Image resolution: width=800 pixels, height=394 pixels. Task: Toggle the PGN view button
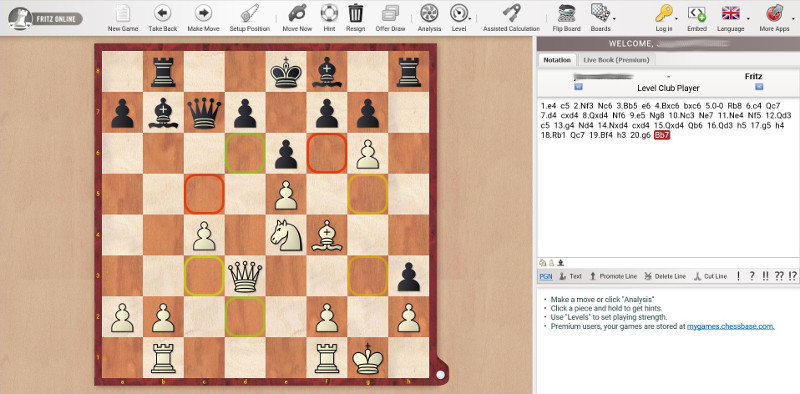(545, 276)
